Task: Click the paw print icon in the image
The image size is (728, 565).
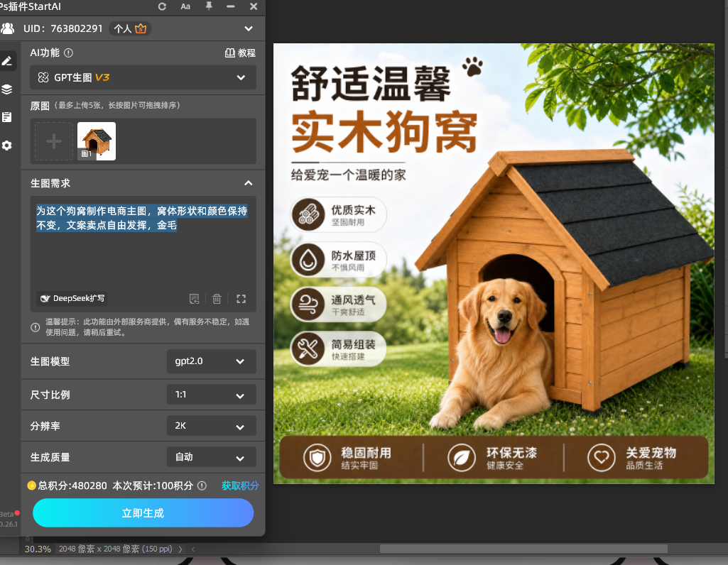Action: (472, 66)
